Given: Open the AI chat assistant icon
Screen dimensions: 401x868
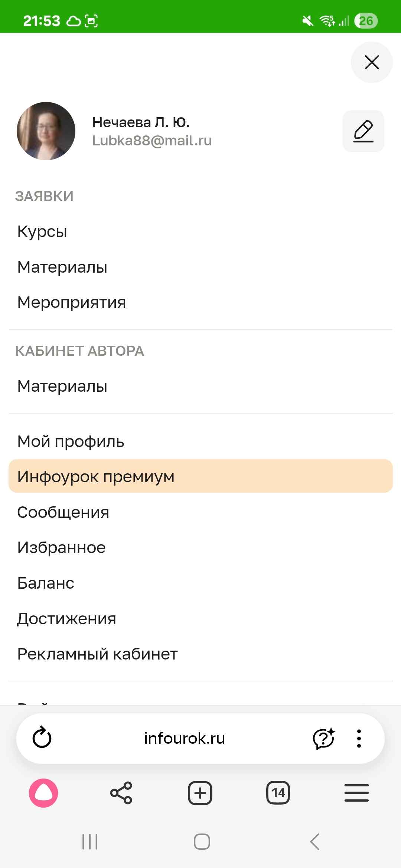Looking at the screenshot, I should coord(324,738).
